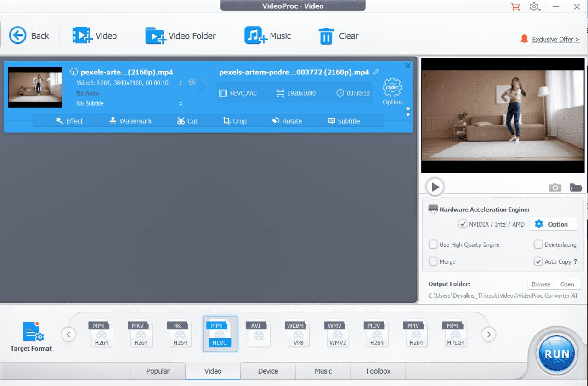
Task: Enable Deinterlacing checkbox
Action: click(538, 244)
